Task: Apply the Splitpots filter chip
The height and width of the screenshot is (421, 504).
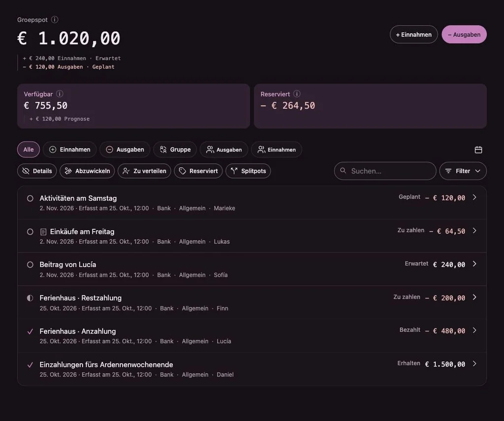Action: click(248, 171)
